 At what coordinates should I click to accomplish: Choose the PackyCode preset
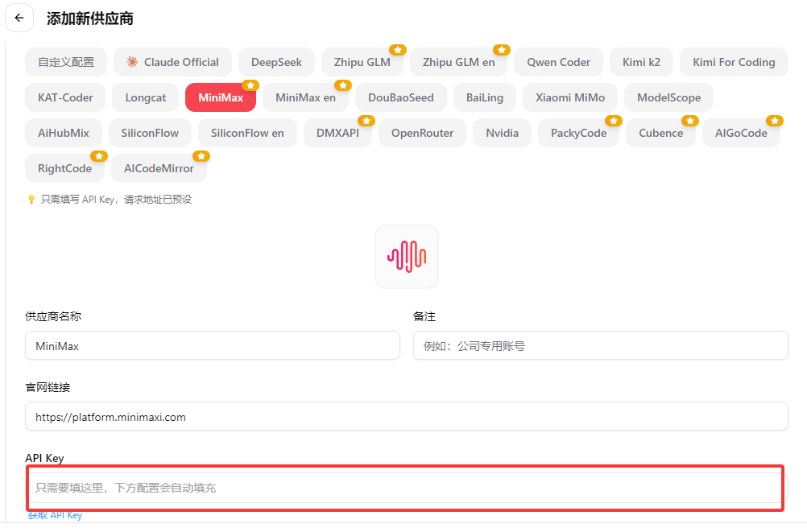(578, 134)
